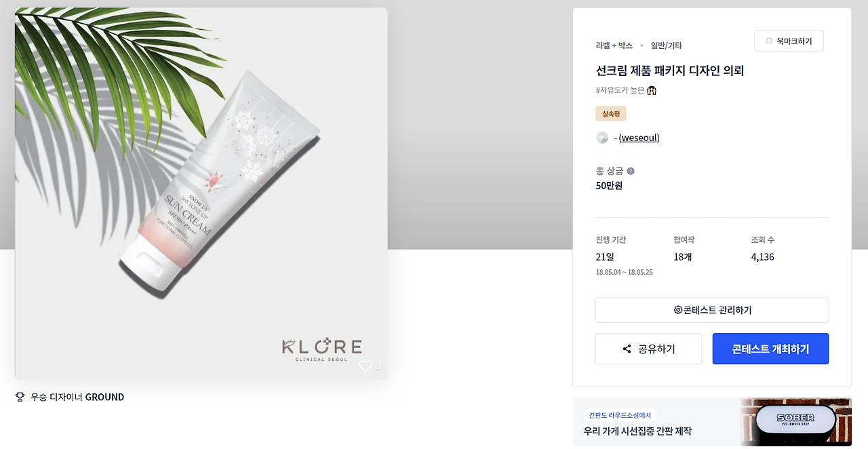Click the weseoul profile avatar icon
Image resolution: width=868 pixels, height=449 pixels.
602,138
